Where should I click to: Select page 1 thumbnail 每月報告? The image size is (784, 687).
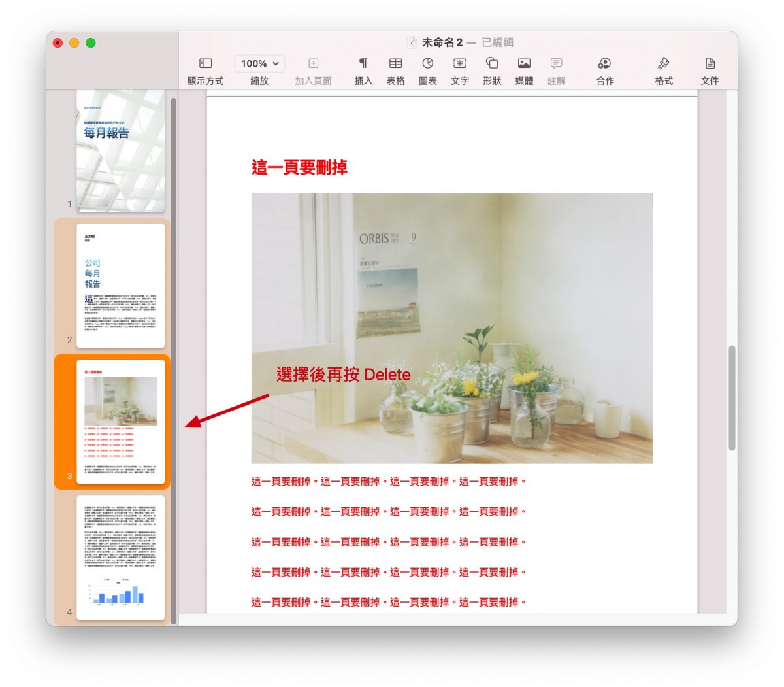pos(120,150)
